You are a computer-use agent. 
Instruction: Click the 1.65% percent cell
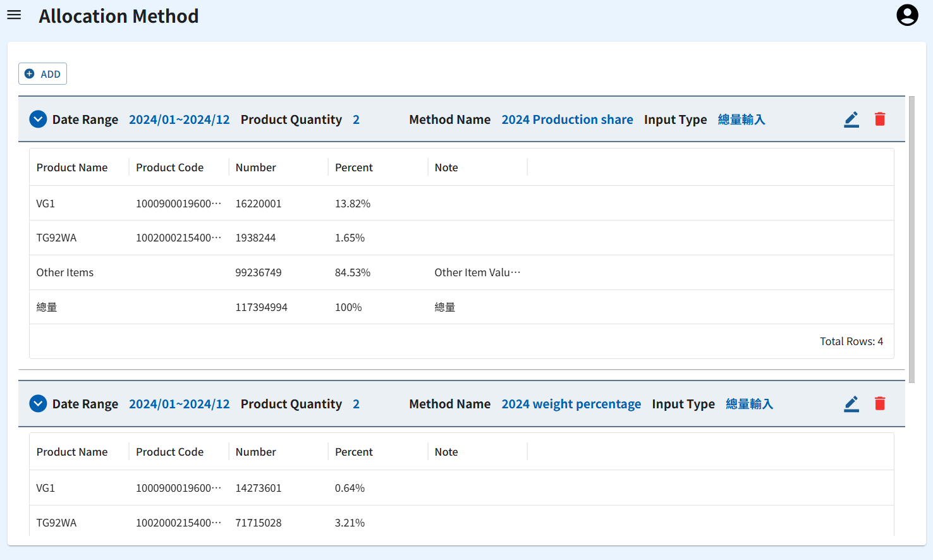click(350, 238)
